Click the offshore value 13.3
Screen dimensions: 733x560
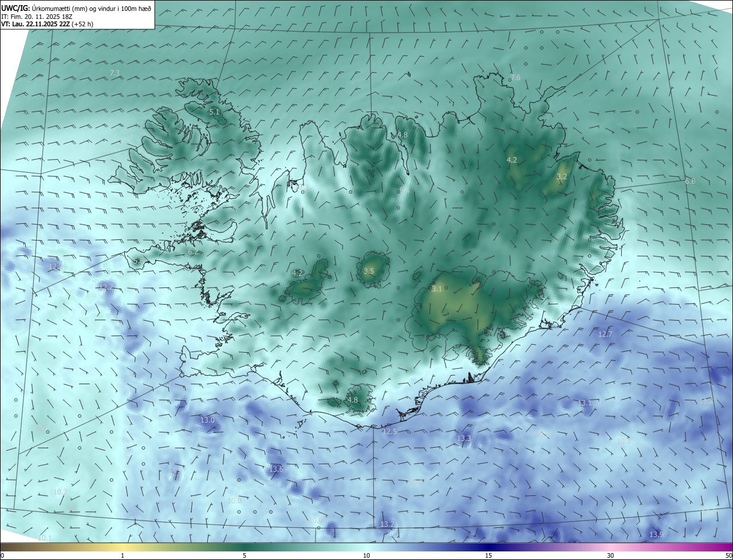pyautogui.click(x=464, y=438)
